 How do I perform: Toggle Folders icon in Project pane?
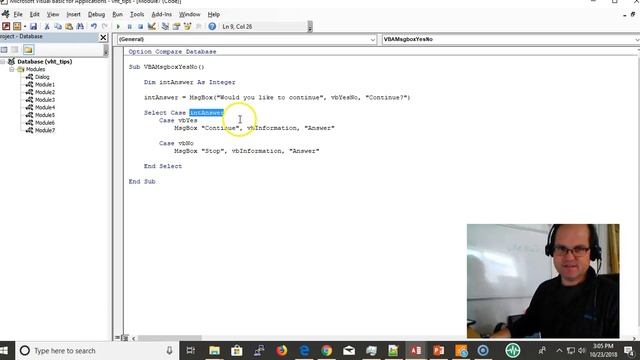[28, 50]
